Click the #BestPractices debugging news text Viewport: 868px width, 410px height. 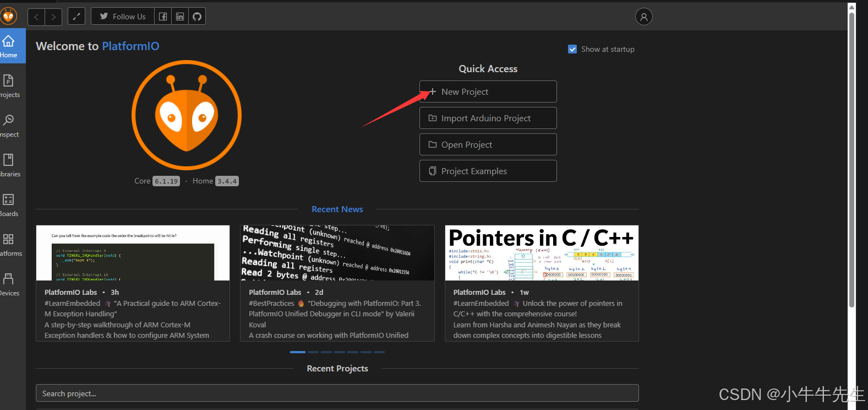tap(335, 314)
